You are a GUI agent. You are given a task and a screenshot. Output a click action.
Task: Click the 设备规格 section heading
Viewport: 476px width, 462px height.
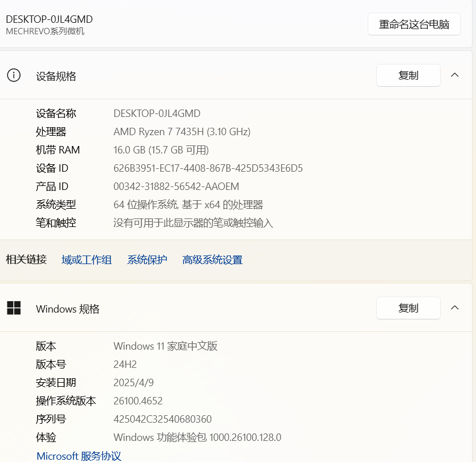pyautogui.click(x=56, y=76)
